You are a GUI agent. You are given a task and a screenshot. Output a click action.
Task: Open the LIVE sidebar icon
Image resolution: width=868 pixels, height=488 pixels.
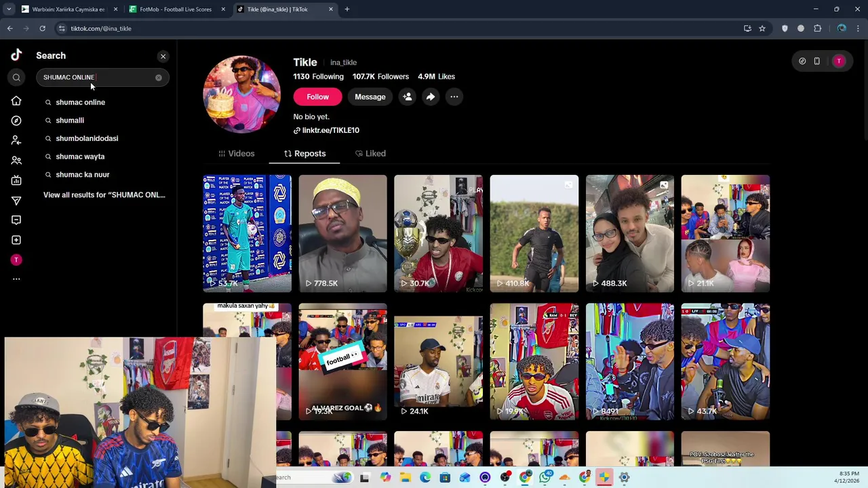[x=16, y=180]
